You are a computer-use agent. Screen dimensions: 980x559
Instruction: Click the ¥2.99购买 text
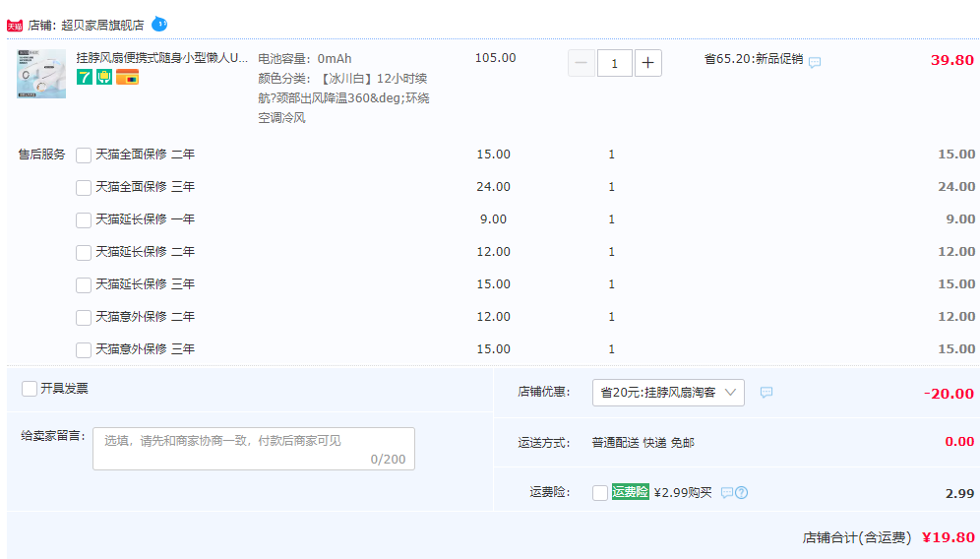click(x=683, y=493)
